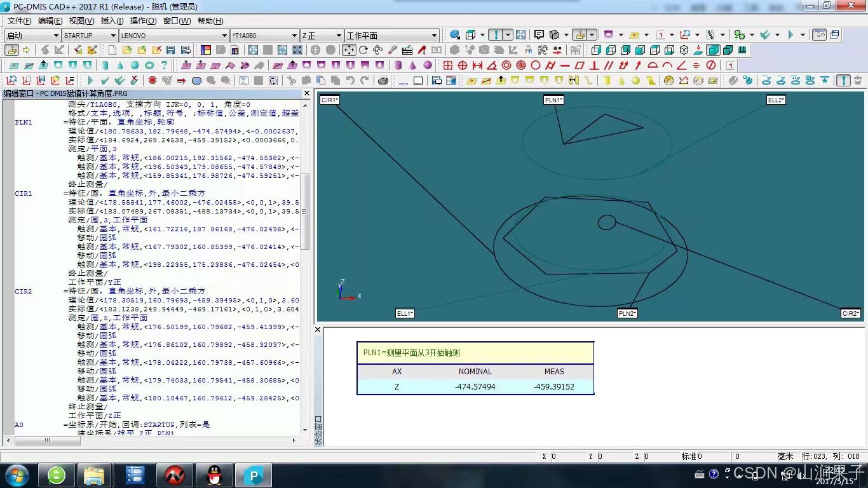Viewport: 868px width, 488px height.
Task: Click the circularity dimension icon
Action: click(535, 65)
